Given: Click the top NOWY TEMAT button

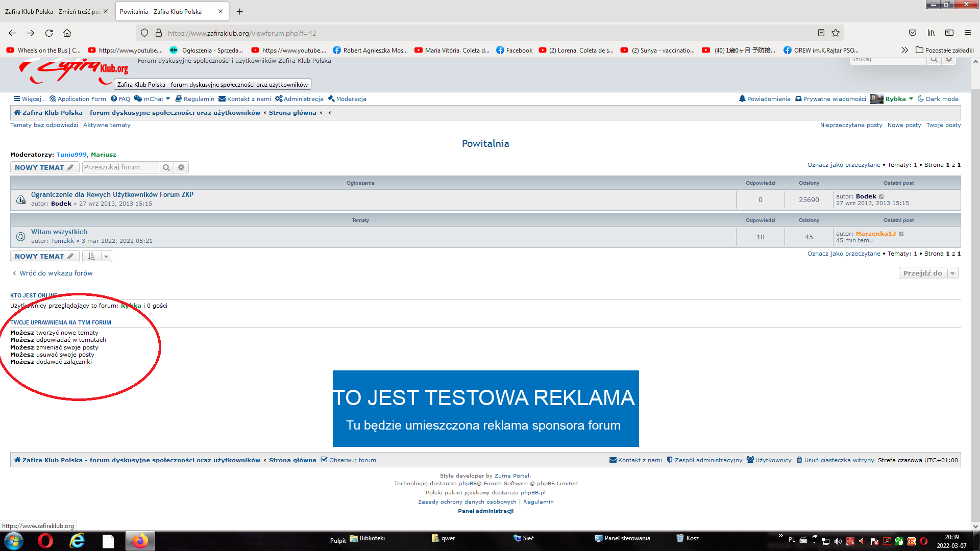Looking at the screenshot, I should point(44,167).
